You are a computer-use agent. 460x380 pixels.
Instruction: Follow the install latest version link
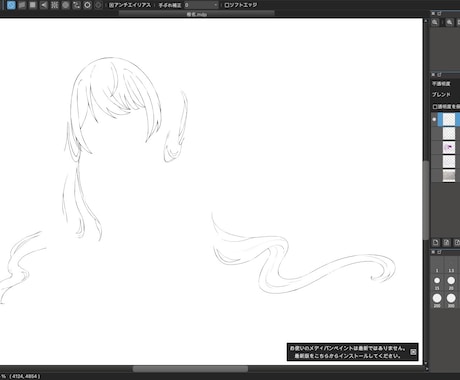(x=348, y=356)
